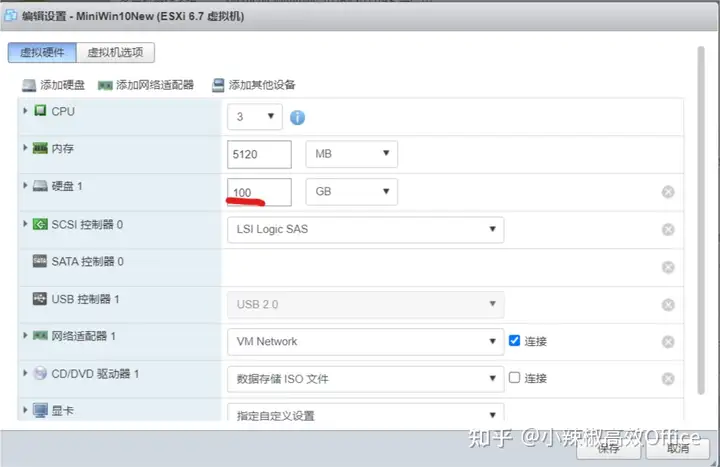This screenshot has height=467, width=720.
Task: Click the CD/DVD 驱动器 1 disc icon
Action: 40,373
